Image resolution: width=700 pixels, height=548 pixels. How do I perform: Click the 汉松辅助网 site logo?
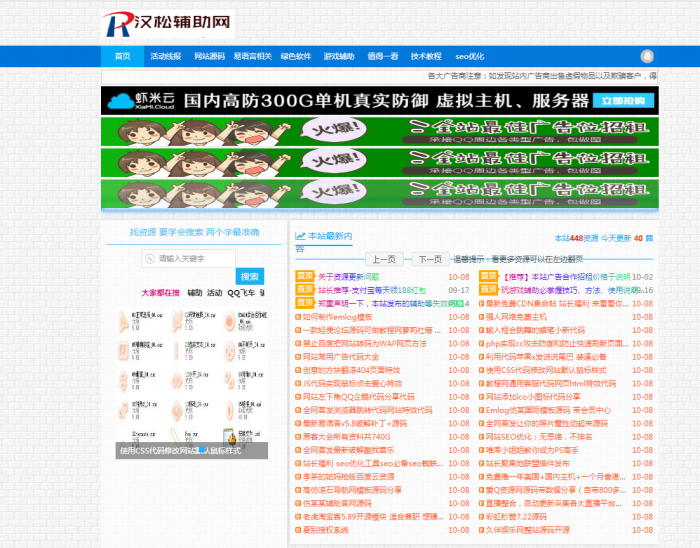tap(167, 24)
